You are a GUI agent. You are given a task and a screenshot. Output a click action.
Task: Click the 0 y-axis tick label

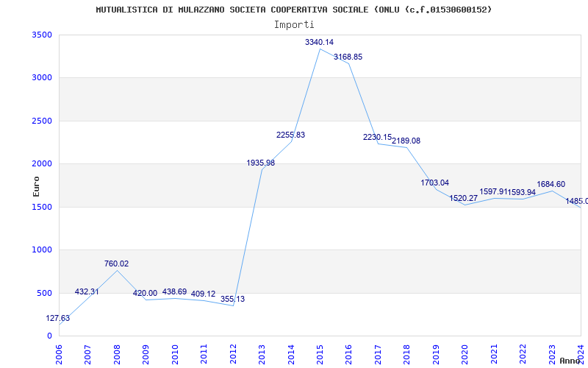(x=49, y=336)
